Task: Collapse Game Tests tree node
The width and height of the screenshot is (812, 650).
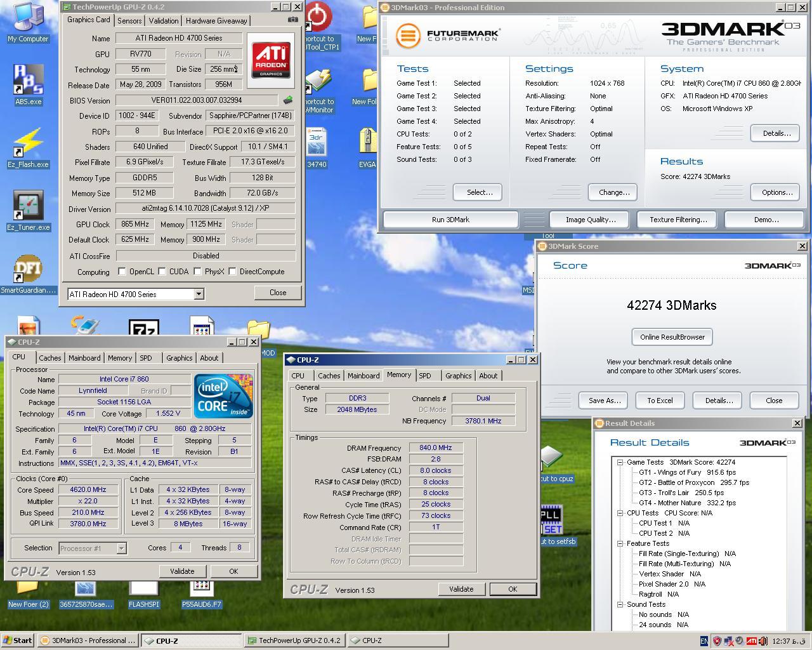Action: [620, 462]
